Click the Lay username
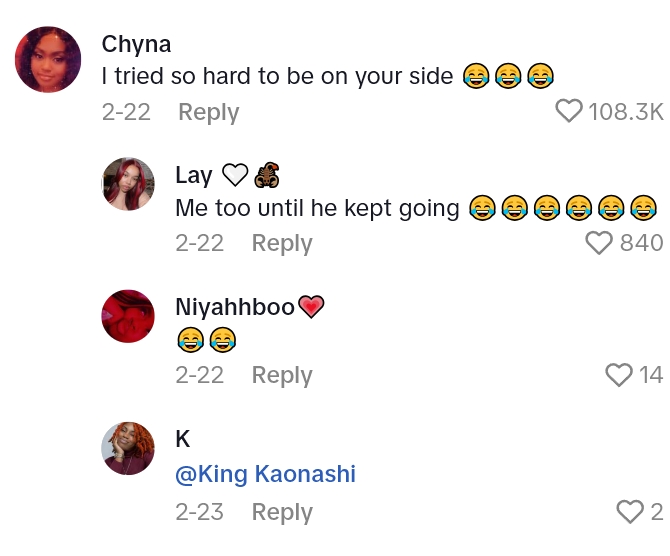 tap(193, 175)
